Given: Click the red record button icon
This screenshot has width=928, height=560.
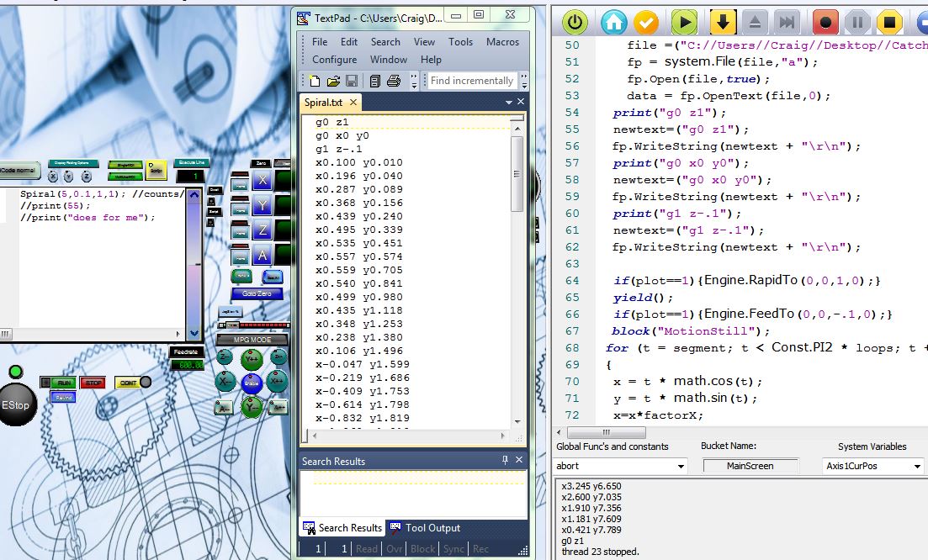Looking at the screenshot, I should [x=825, y=22].
